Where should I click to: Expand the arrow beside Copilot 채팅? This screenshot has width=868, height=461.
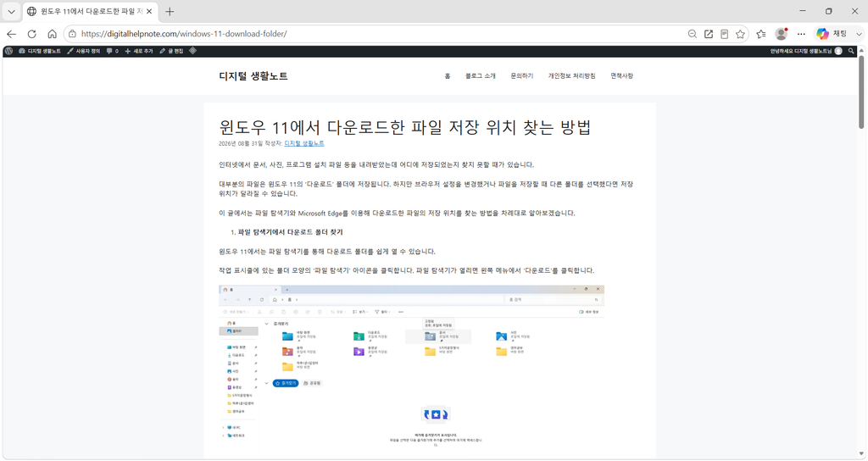(860, 34)
